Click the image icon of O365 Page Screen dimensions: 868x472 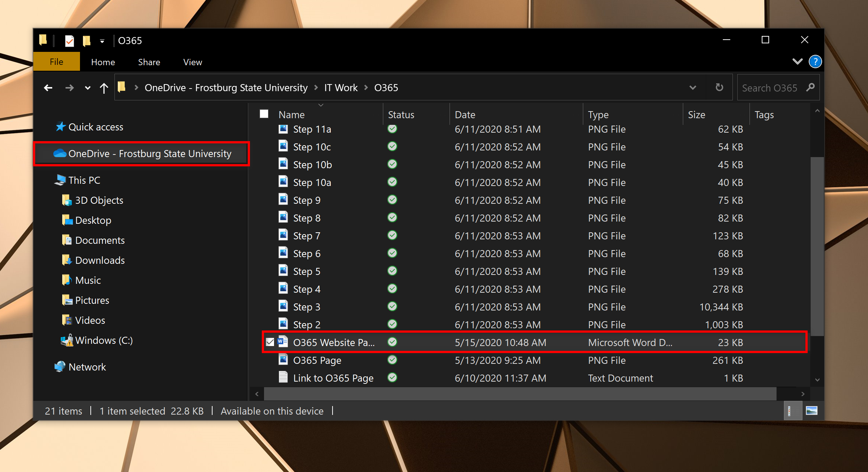(x=283, y=359)
